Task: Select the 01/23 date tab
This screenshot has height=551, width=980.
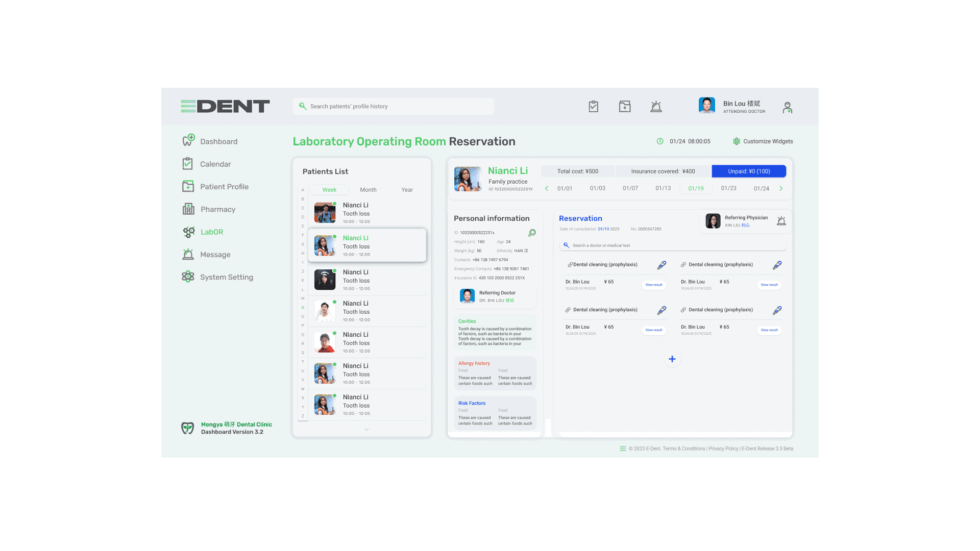Action: 728,189
